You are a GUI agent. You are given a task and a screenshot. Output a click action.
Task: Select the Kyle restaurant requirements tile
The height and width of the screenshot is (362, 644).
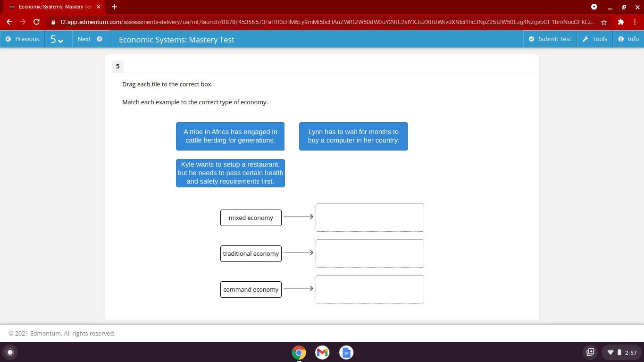point(230,173)
